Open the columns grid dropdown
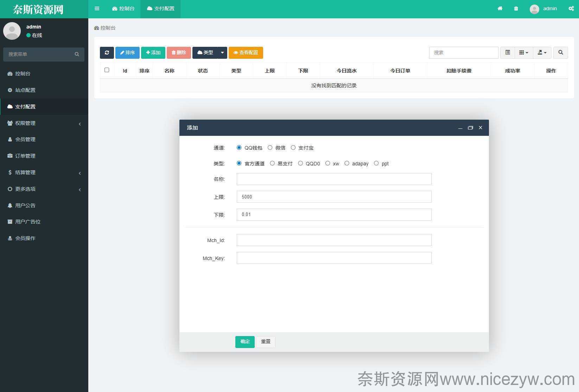This screenshot has height=392, width=579. point(523,52)
